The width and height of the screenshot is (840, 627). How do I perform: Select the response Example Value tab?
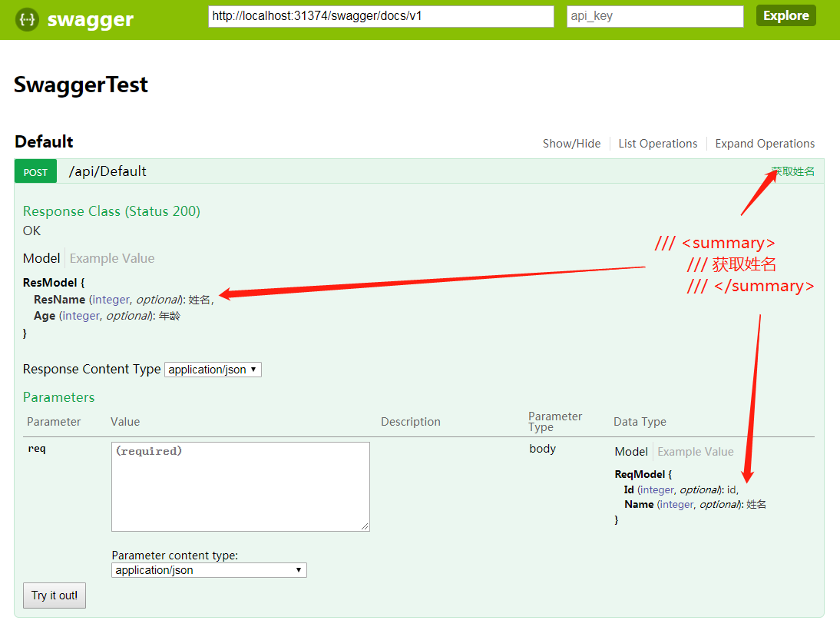(112, 258)
